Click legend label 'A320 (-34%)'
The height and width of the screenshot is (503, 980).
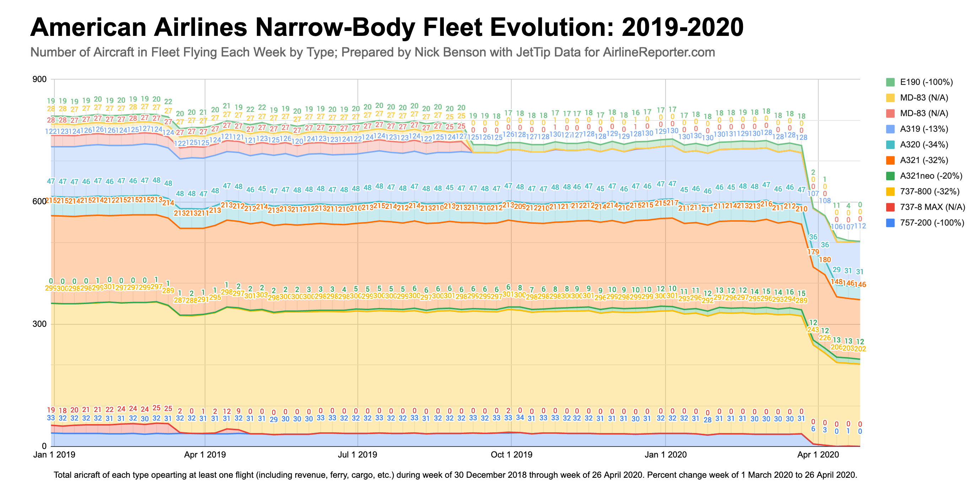click(x=924, y=145)
